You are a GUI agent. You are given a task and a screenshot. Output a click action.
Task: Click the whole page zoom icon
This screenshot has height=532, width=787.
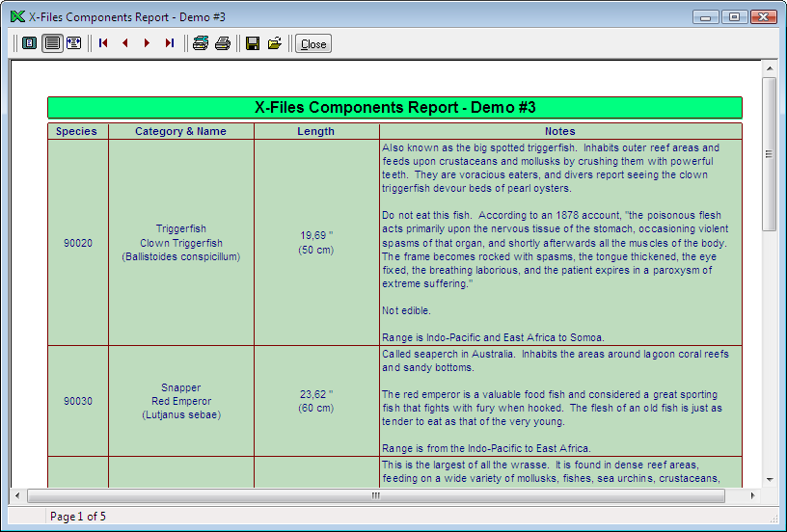(x=30, y=43)
